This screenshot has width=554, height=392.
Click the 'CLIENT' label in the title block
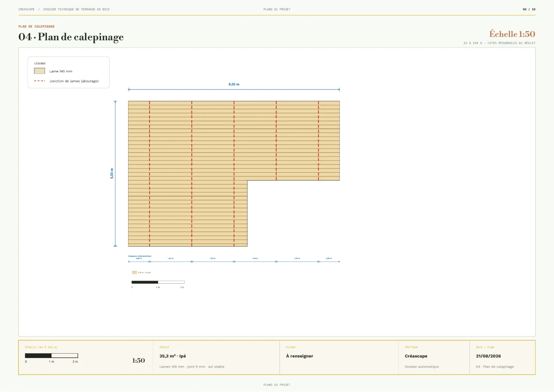pyautogui.click(x=291, y=347)
